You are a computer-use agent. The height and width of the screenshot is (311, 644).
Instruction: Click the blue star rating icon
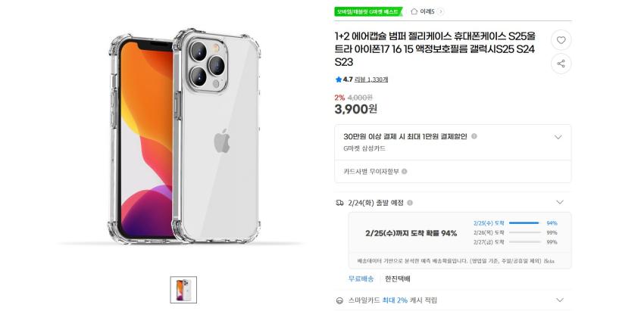339,79
